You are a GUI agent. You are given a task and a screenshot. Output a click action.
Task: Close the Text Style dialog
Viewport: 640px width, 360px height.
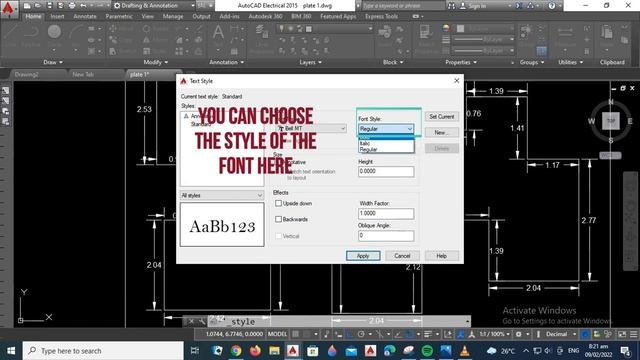456,81
